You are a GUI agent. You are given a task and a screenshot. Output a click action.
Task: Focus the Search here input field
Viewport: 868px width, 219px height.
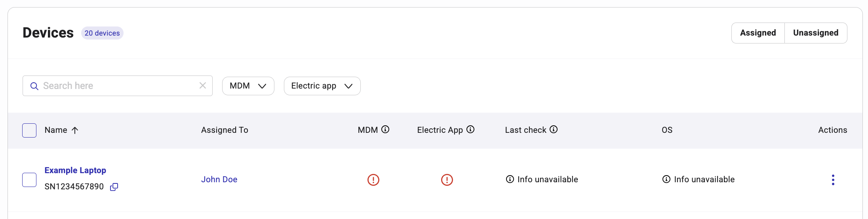tap(118, 86)
